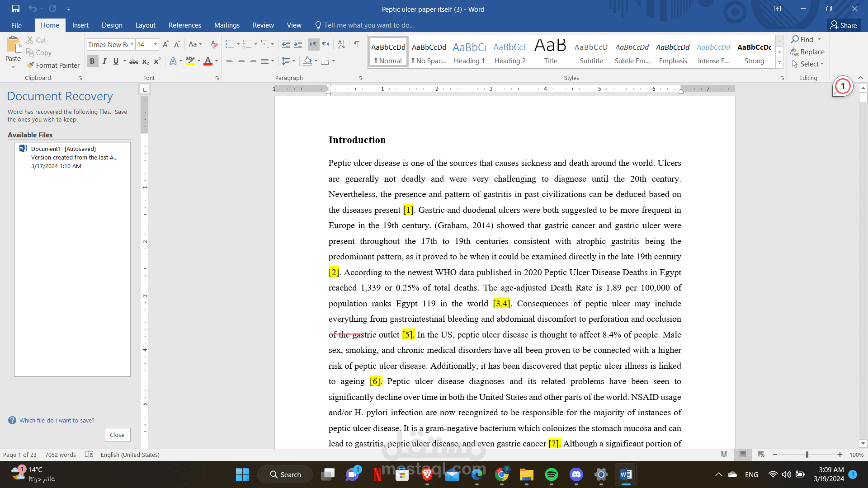Click the Tell me what you want to do box
The height and width of the screenshot is (488, 868).
point(364,25)
